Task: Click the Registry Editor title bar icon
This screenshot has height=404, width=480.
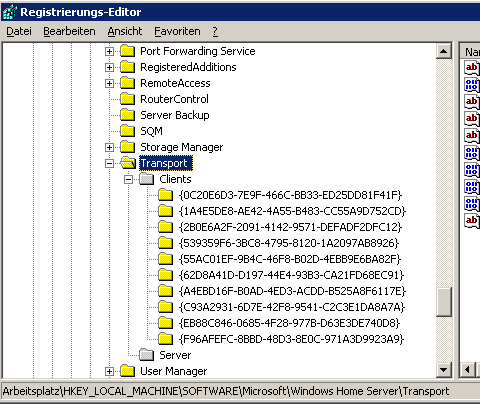Action: tap(10, 12)
